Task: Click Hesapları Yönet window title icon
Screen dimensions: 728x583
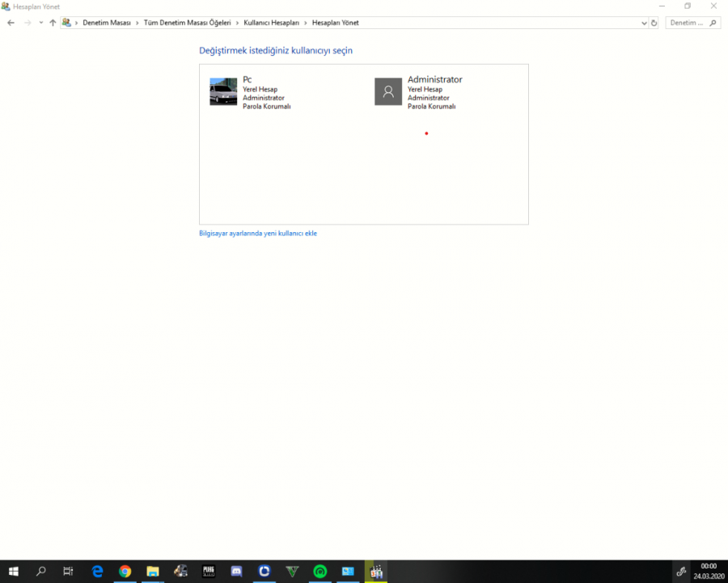Action: point(6,6)
